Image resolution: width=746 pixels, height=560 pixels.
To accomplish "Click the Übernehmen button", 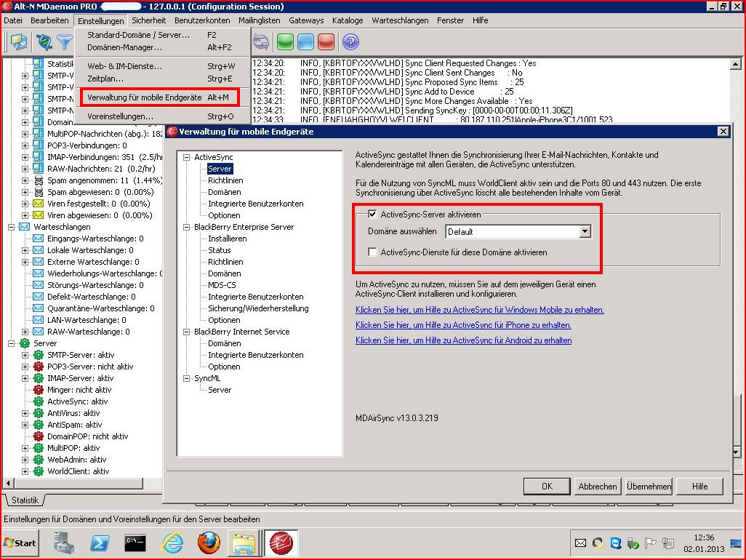I will (648, 487).
